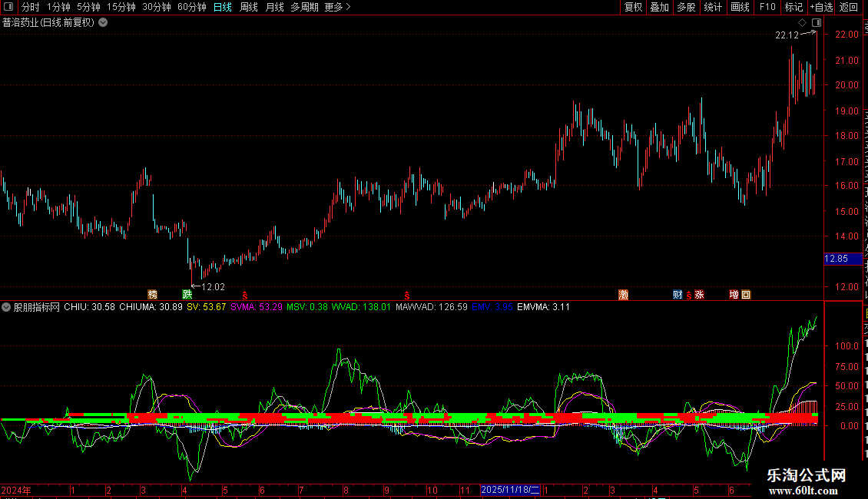Click the 回 event marker

pos(746,295)
